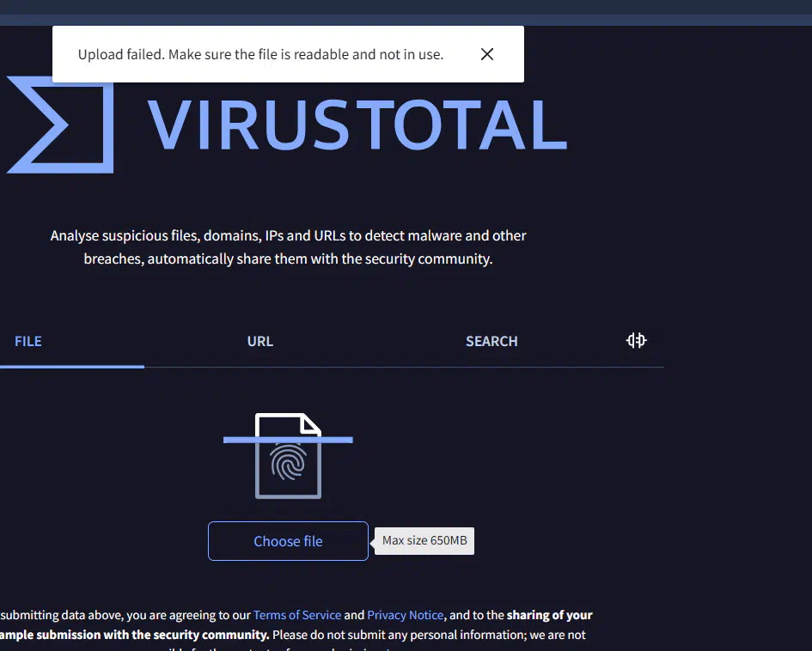Click the fingerprint file upload icon

pyautogui.click(x=288, y=455)
